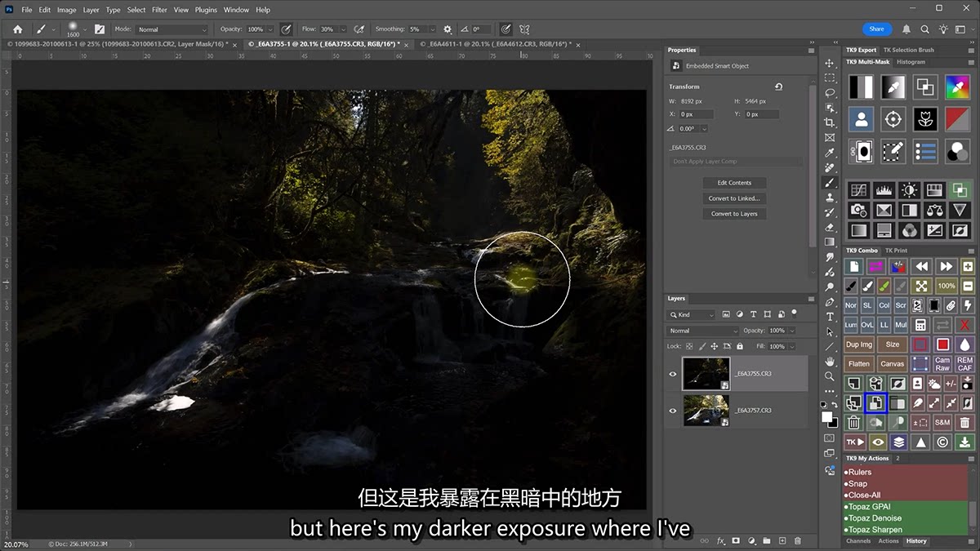Toggle Quick Mask mode icon
Screen dimensions: 980x551
830,438
